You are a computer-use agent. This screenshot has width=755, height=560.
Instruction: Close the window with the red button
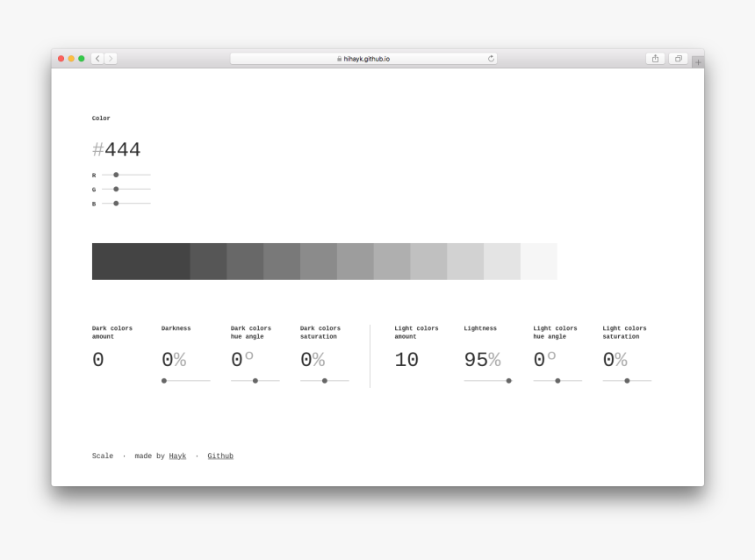tap(61, 59)
